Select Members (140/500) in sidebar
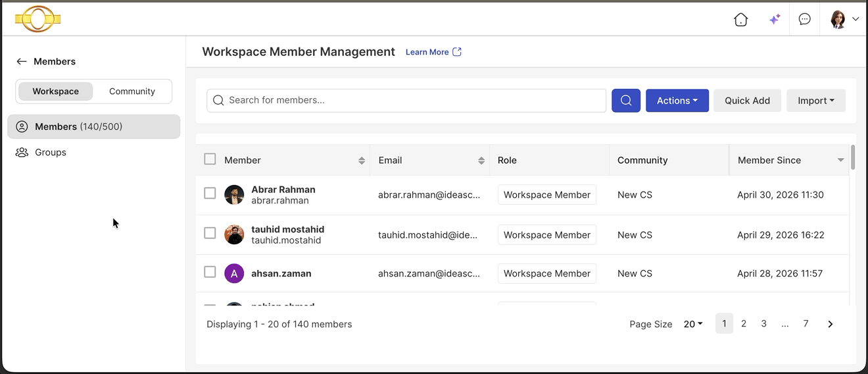 pos(94,126)
